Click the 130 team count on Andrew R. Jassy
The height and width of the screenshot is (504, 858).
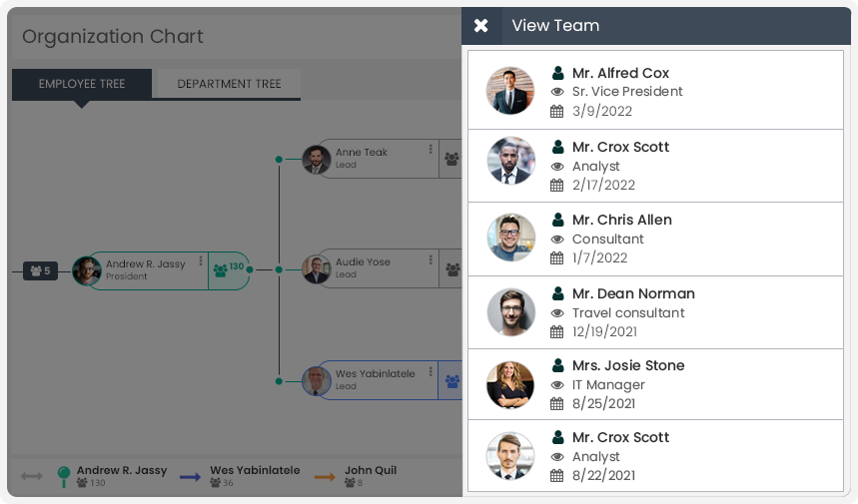[229, 269]
